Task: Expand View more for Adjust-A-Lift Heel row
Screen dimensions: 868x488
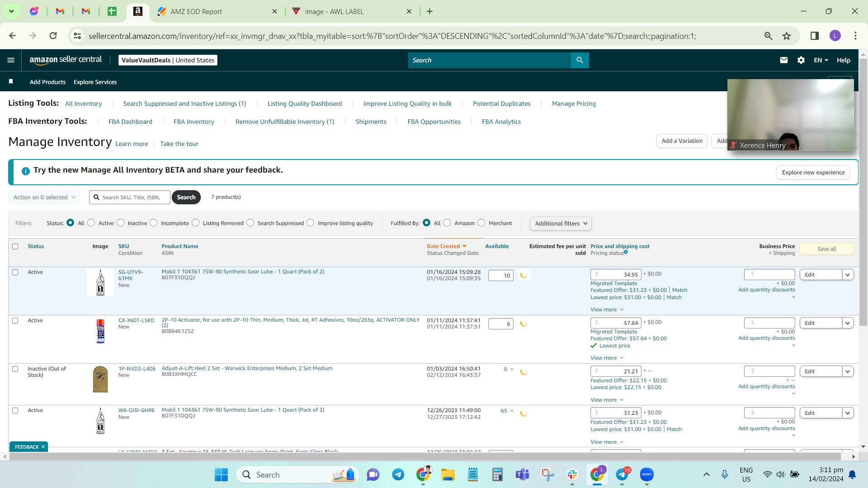Action: pyautogui.click(x=607, y=400)
